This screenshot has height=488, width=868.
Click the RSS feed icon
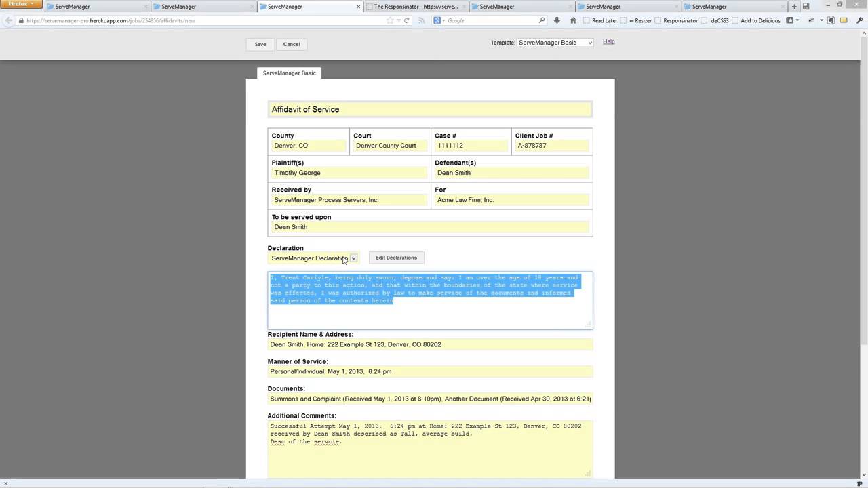coord(421,20)
